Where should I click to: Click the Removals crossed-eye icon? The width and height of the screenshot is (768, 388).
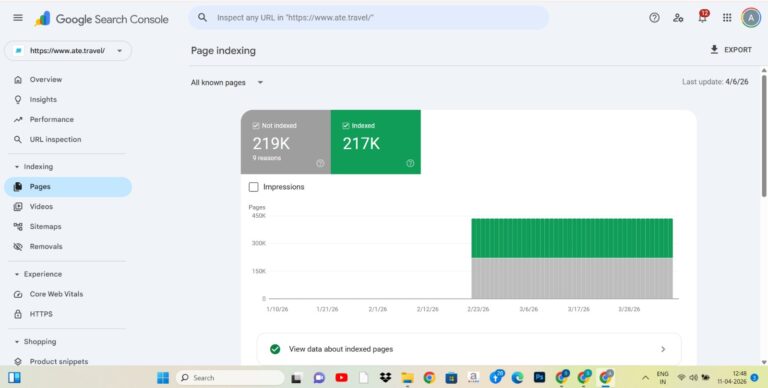[18, 246]
